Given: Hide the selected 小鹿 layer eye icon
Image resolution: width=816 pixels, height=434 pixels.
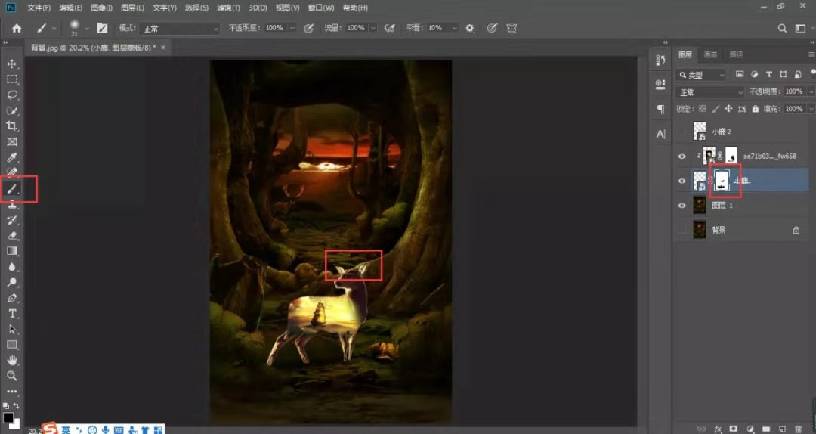Looking at the screenshot, I should click(682, 181).
